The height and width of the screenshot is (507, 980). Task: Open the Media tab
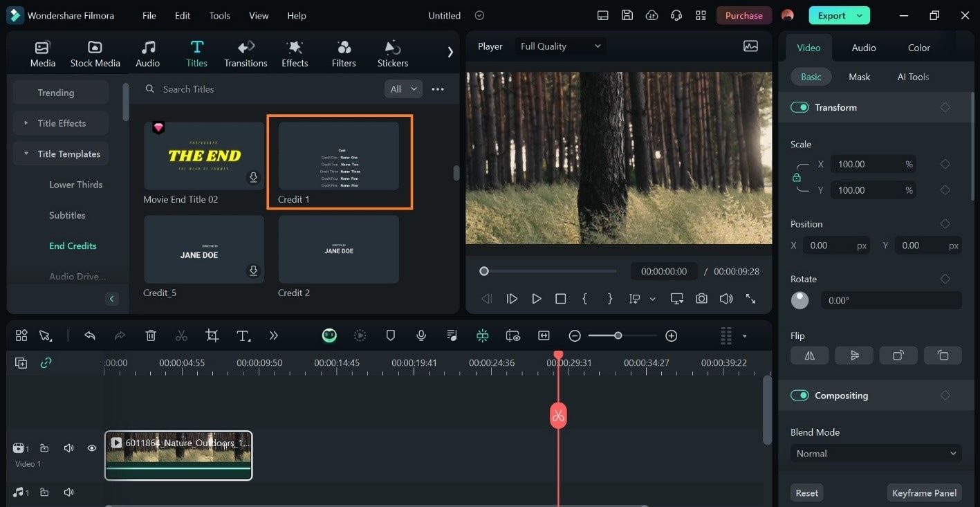tap(43, 54)
